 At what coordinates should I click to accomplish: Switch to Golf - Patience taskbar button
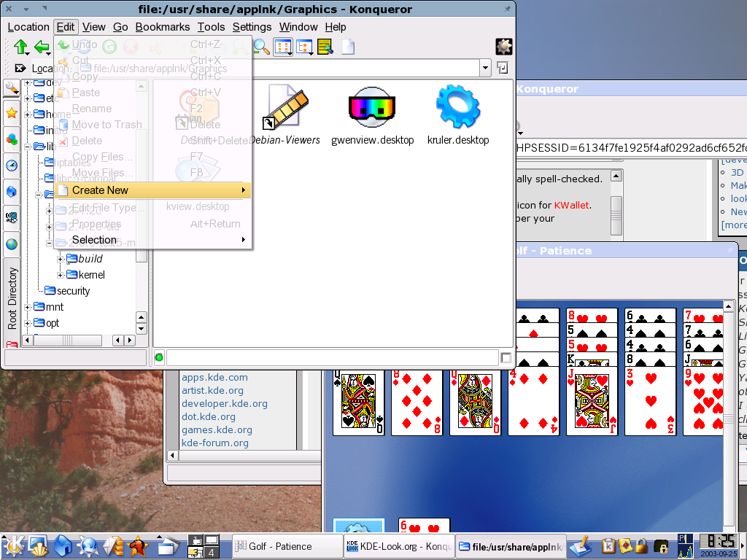tap(287, 546)
